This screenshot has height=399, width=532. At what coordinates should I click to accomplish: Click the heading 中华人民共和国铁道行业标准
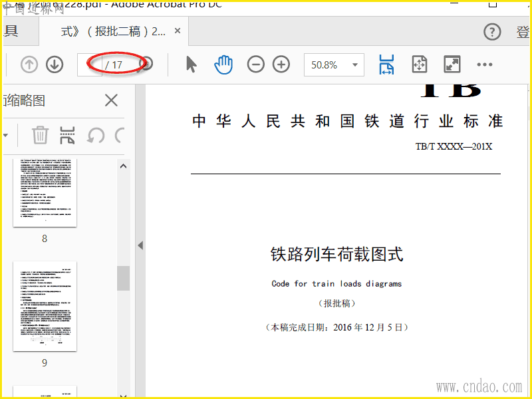347,121
